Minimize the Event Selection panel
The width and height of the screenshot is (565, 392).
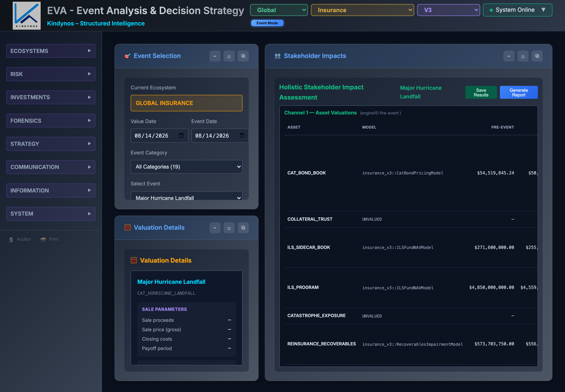(215, 56)
